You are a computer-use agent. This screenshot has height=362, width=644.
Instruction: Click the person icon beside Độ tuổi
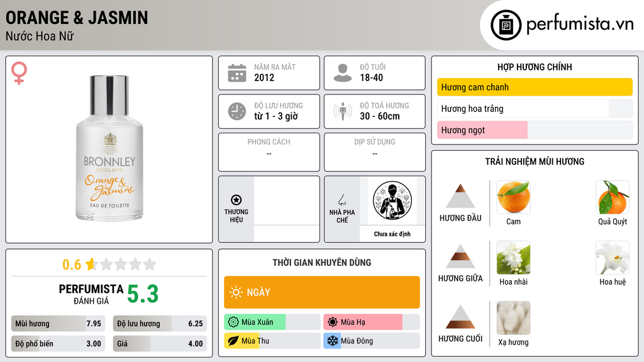pos(343,73)
